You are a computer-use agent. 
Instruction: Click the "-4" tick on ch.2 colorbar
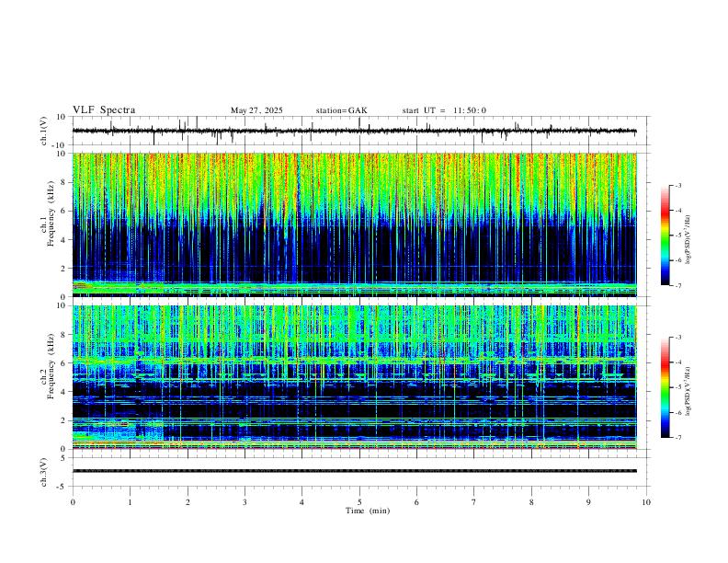(x=678, y=362)
